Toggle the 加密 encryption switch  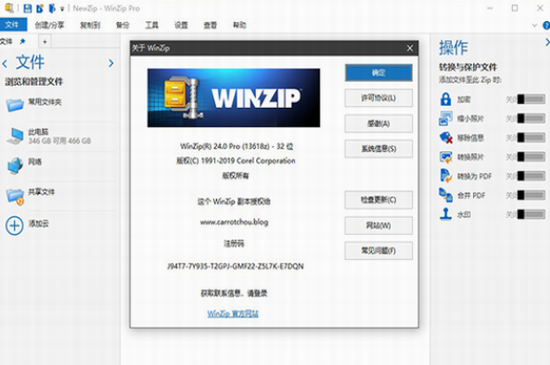pos(531,99)
